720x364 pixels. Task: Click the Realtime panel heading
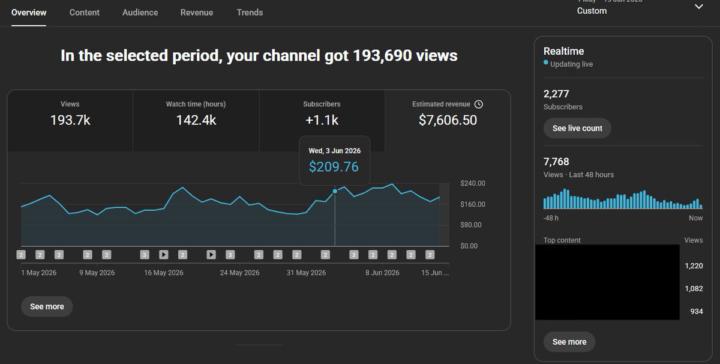tap(564, 51)
